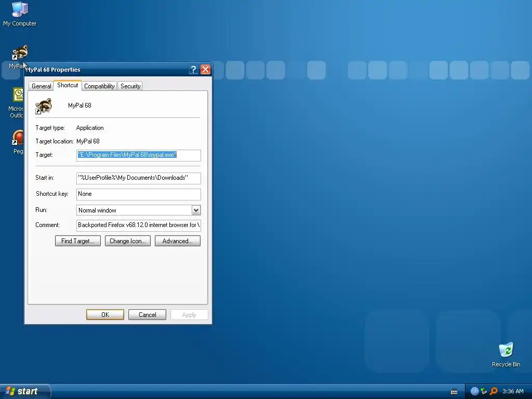Image resolution: width=532 pixels, height=399 pixels.
Task: Click the Start in field
Action: pos(138,178)
